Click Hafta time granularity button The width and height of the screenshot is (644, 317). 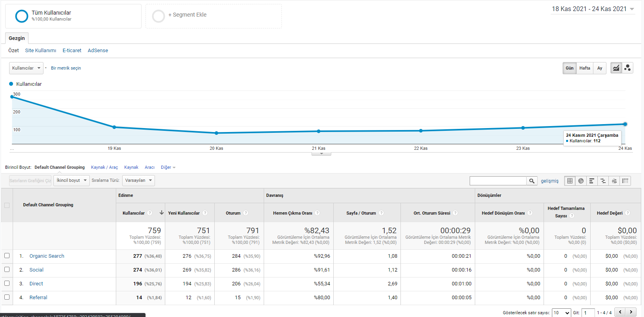click(x=585, y=68)
